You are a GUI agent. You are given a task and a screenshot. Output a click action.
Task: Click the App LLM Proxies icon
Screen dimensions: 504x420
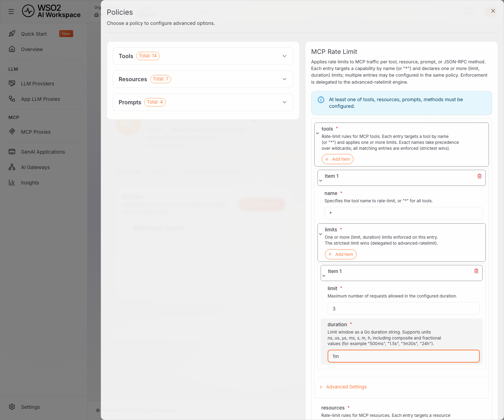(12, 99)
